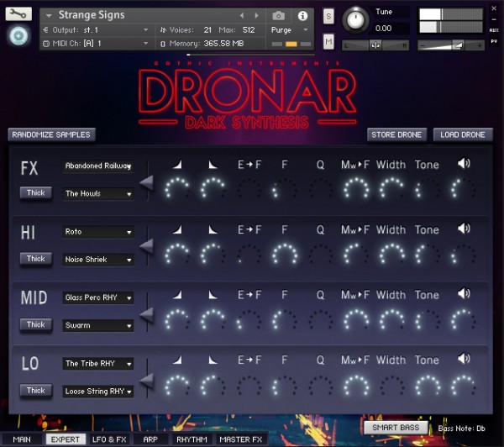Click the LOAD DRONE button
Viewport: 504px width, 447px height.
click(x=463, y=134)
